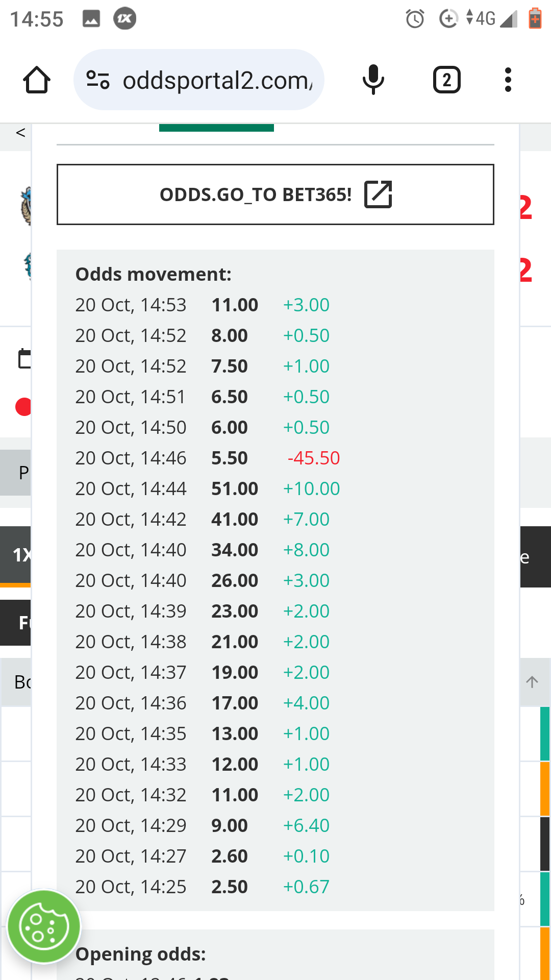Open the alarm icon in status bar
Screen dimensions: 551x980
pyautogui.click(x=415, y=19)
